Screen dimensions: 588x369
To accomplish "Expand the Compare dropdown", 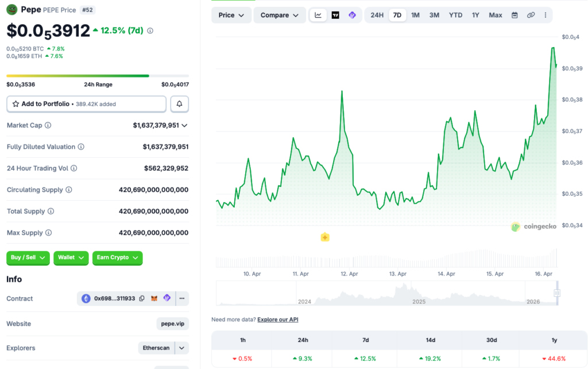I will click(x=279, y=15).
